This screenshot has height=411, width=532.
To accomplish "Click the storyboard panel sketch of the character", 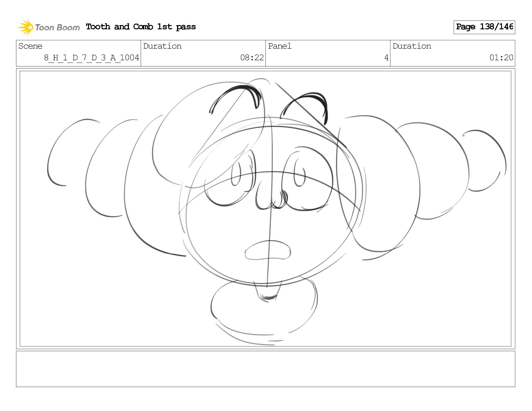I will click(266, 209).
